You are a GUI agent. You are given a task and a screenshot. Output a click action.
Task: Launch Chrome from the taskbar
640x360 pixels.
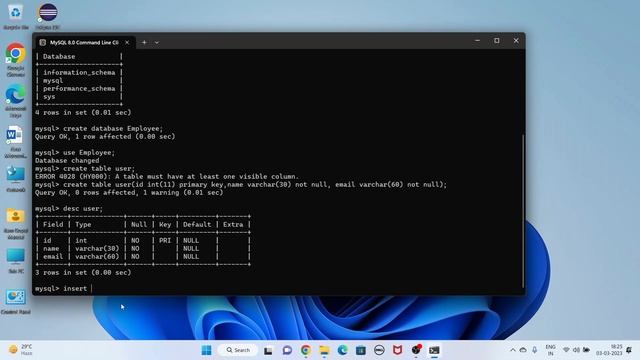pos(306,350)
